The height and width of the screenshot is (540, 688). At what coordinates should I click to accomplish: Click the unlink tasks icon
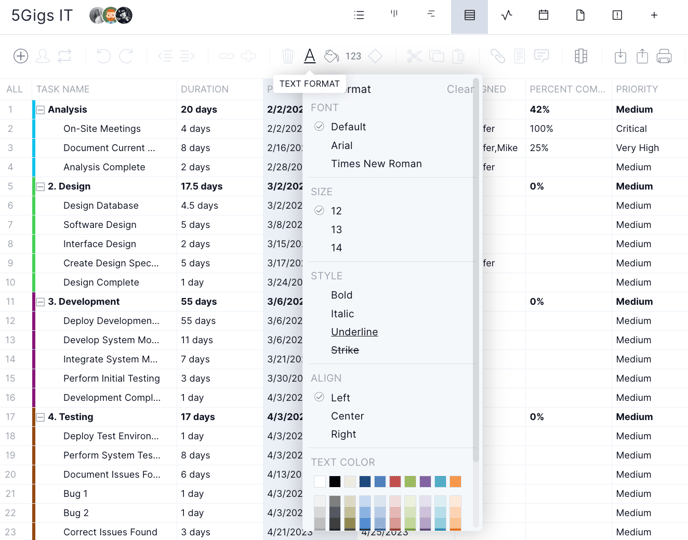click(248, 56)
